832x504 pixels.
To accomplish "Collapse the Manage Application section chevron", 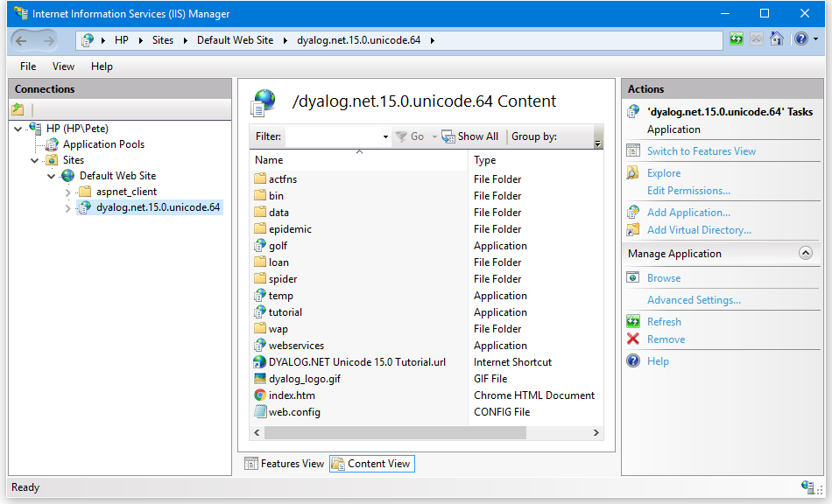I will [806, 254].
